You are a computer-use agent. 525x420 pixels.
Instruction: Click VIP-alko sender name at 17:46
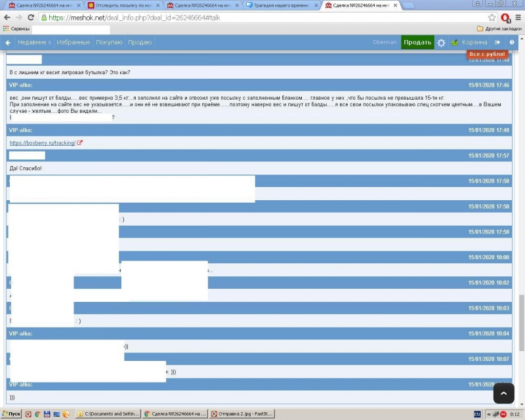point(21,85)
